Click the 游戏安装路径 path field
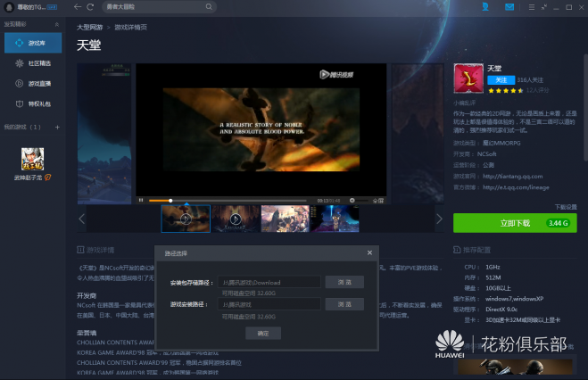This screenshot has height=380, width=588. click(x=269, y=304)
